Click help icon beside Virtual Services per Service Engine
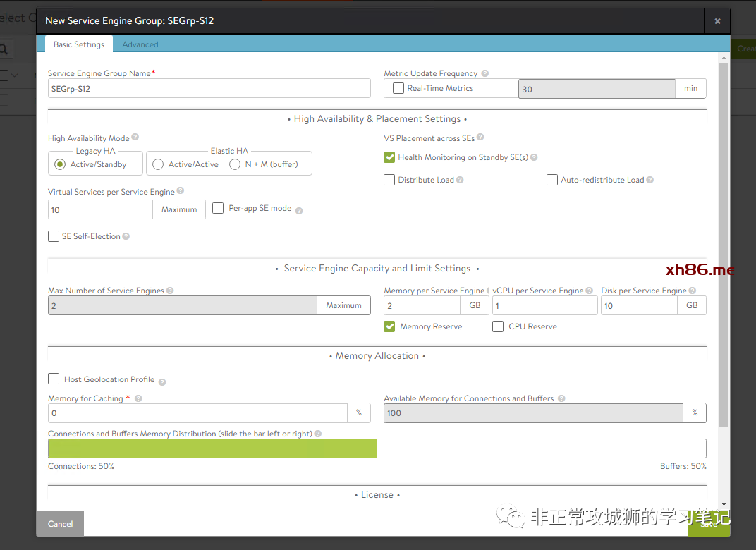The width and height of the screenshot is (756, 550). [181, 191]
